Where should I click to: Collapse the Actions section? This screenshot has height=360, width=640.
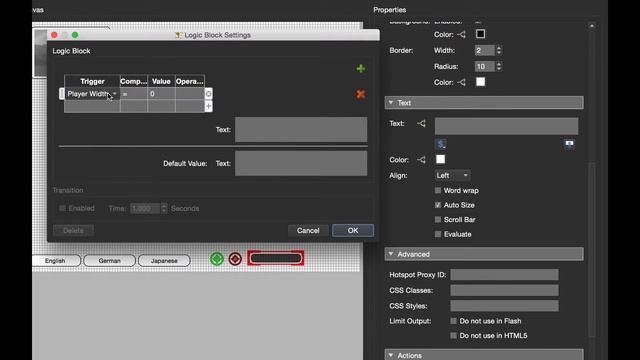(391, 356)
